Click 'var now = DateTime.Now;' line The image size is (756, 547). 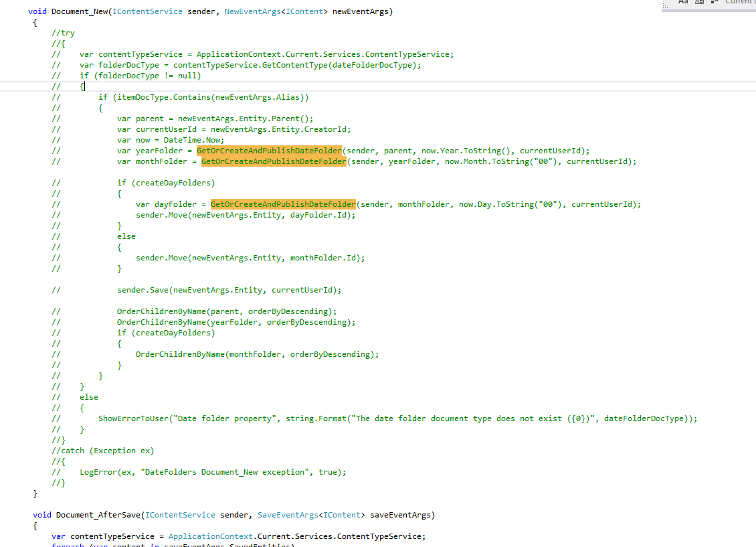click(x=171, y=140)
